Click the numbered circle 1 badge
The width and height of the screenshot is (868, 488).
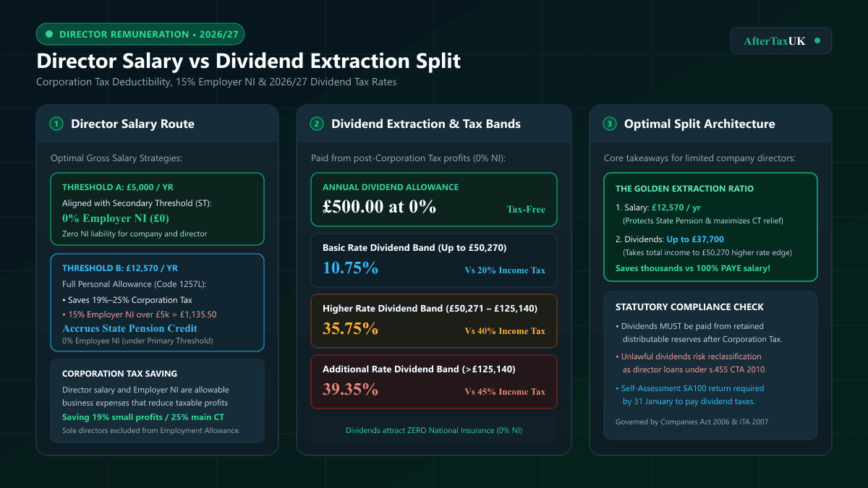pyautogui.click(x=56, y=124)
